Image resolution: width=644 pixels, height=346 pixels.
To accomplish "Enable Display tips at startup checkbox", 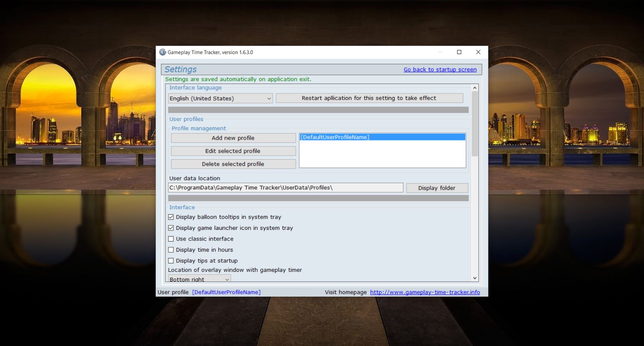I will tap(171, 261).
